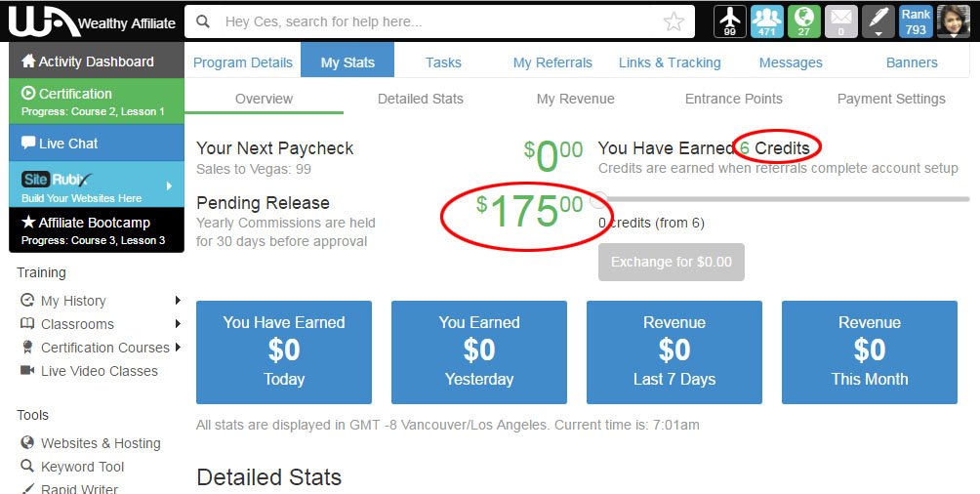Click the Rapid Writer pencil icon
This screenshot has height=494, width=980.
27,488
